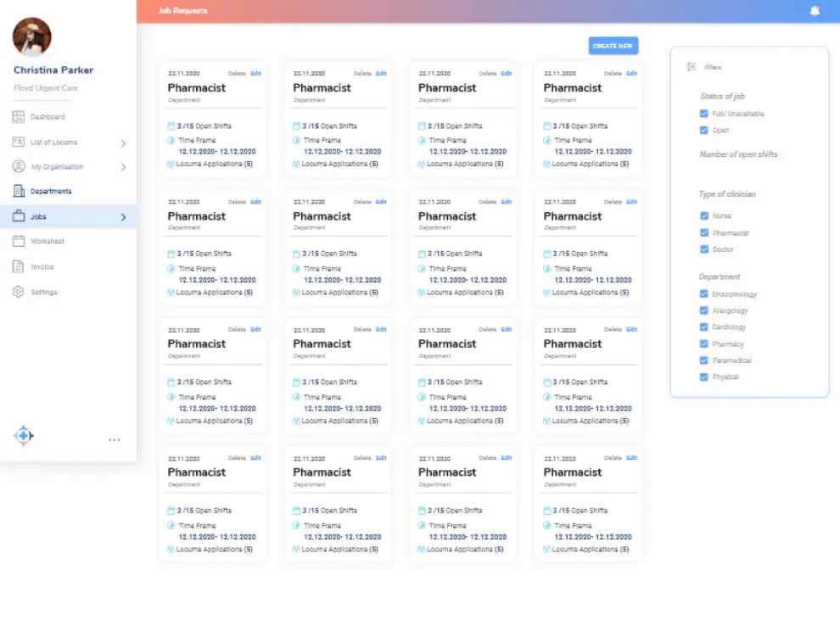Click the Floyd Urgent Care text
Viewport: 840px width, 621px height.
coord(46,88)
